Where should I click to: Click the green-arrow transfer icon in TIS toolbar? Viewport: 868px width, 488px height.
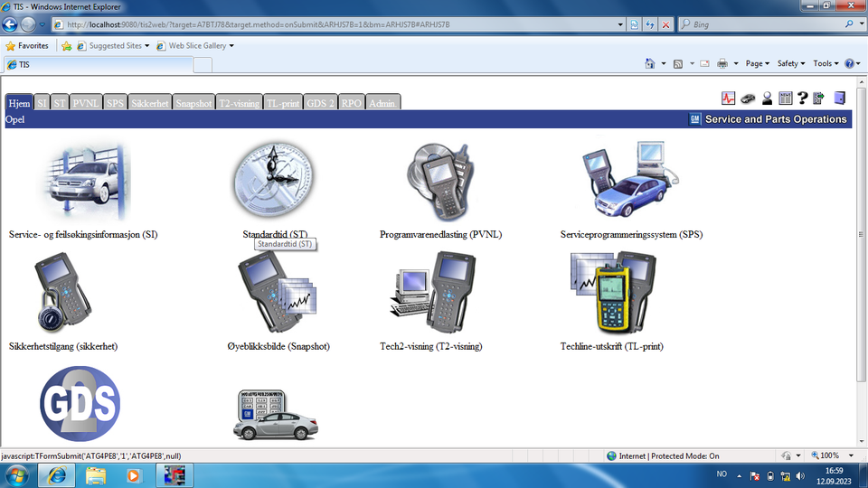[819, 99]
